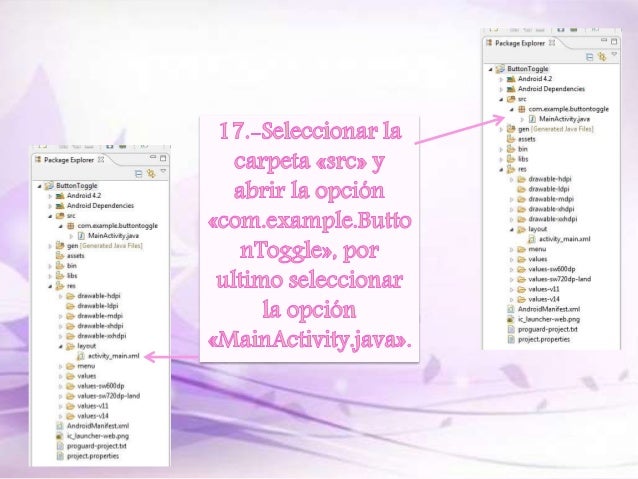
Task: Click activity_main.xml file icon in left panel
Action: (x=81, y=356)
